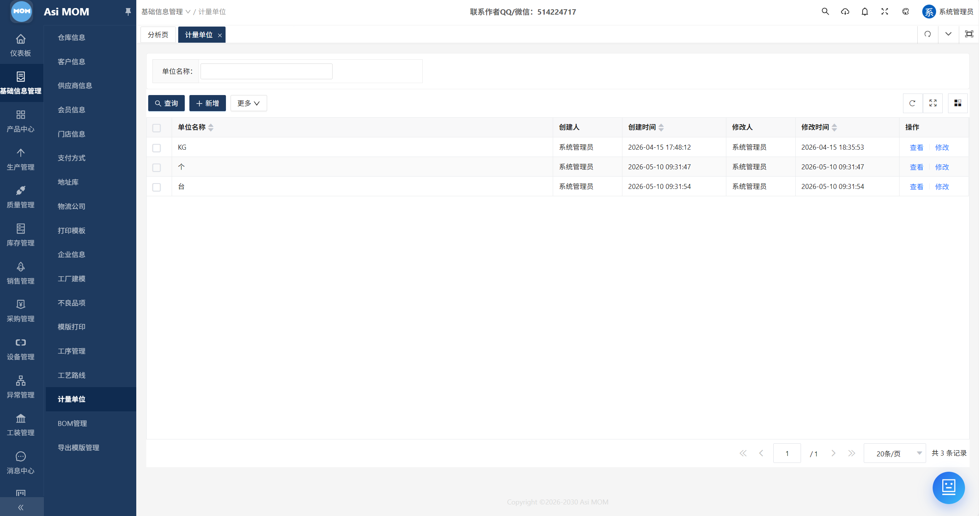This screenshot has height=516, width=980.
Task: Jump to first page double arrow
Action: pyautogui.click(x=743, y=453)
